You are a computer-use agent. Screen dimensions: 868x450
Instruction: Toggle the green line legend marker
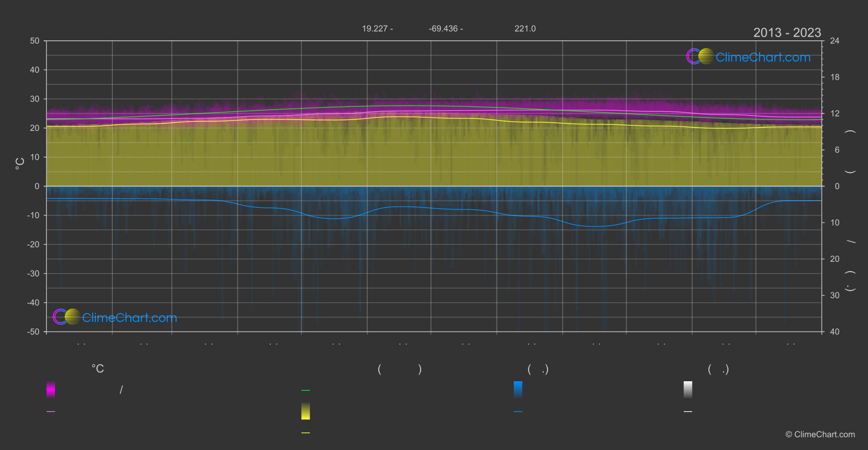(306, 391)
